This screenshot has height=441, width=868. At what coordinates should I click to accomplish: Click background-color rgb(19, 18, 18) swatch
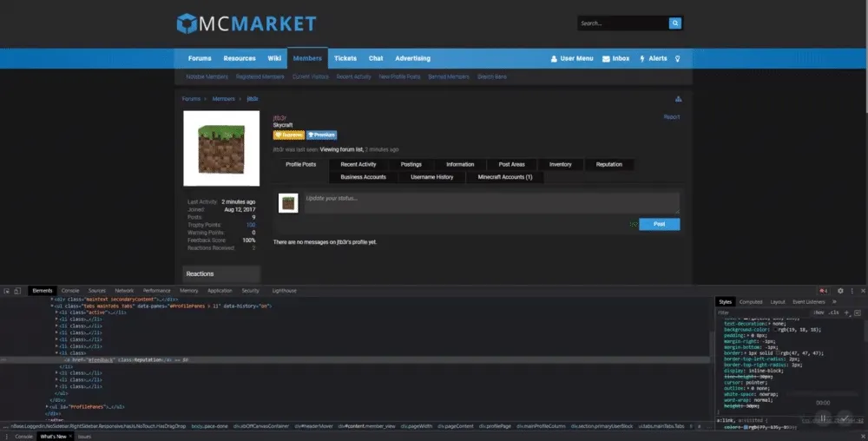click(x=775, y=330)
